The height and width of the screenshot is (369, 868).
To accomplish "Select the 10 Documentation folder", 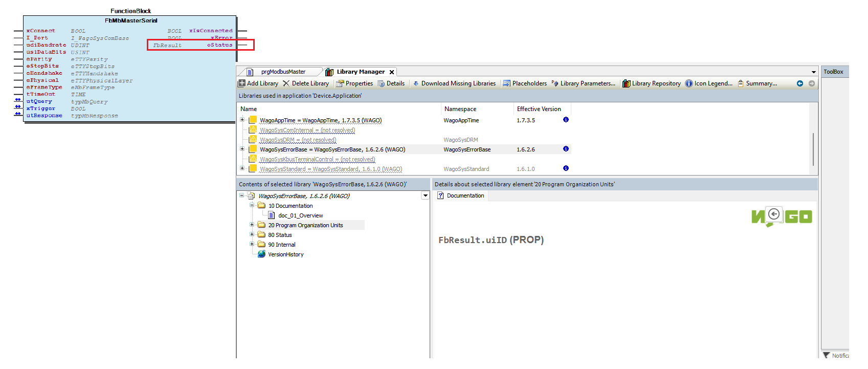I will 291,206.
